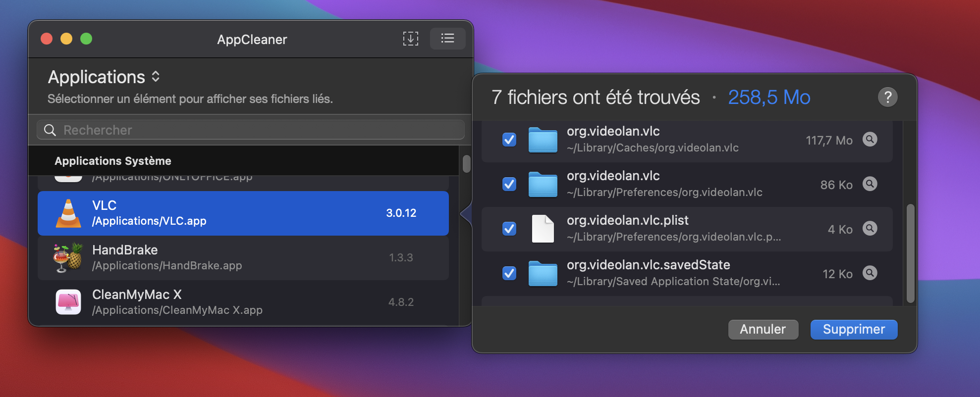
Task: Click the Supprimer button
Action: pos(854,330)
